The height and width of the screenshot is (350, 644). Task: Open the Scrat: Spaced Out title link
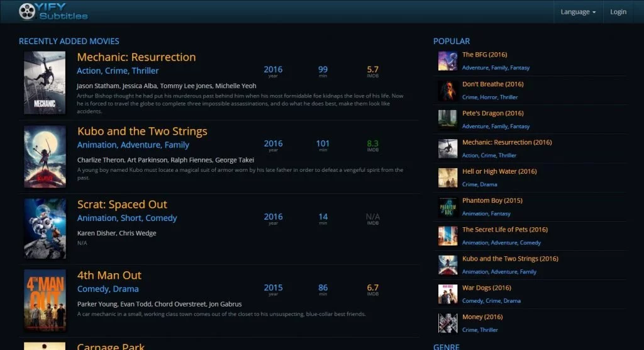click(122, 205)
